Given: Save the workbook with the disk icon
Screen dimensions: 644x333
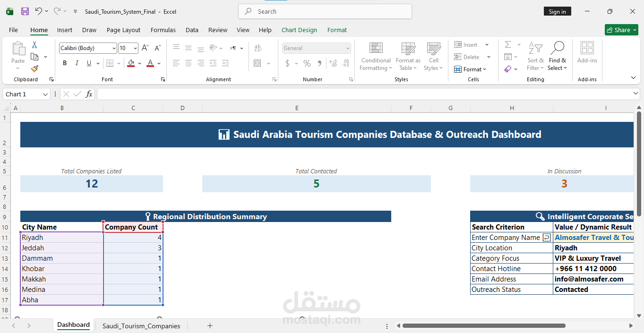Looking at the screenshot, I should (25, 11).
